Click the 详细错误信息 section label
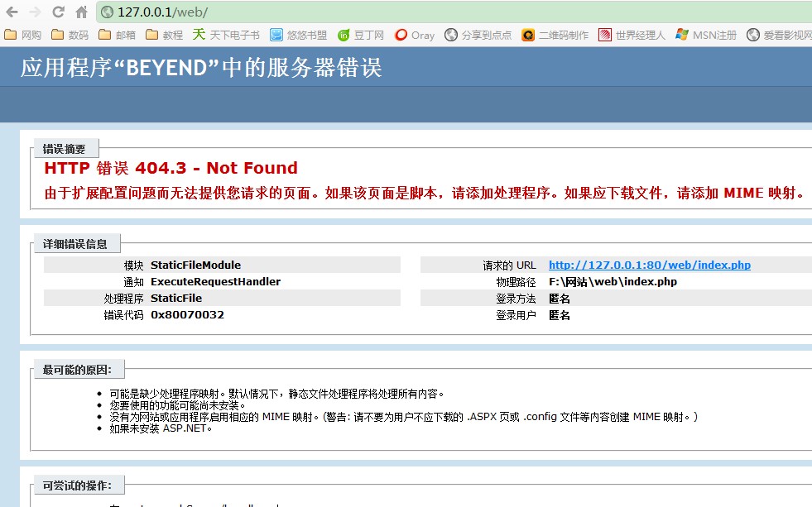Image resolution: width=812 pixels, height=507 pixels. point(75,244)
